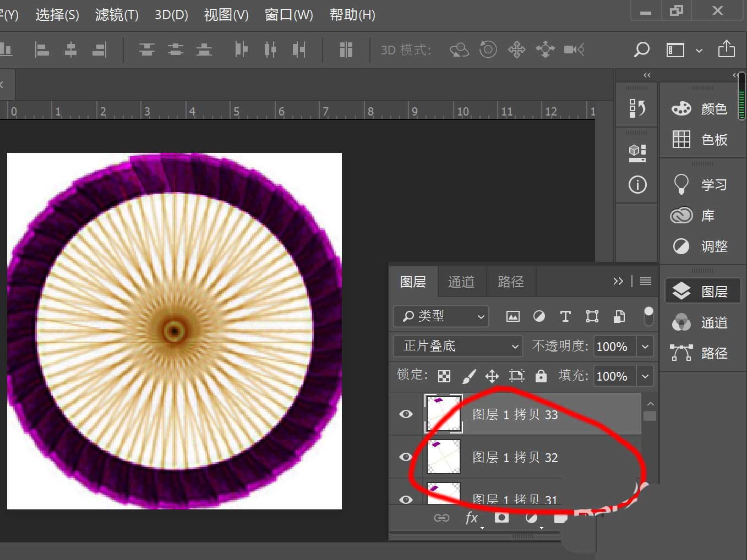The height and width of the screenshot is (560, 747).
Task: Filter layers by text using the T icon
Action: (x=565, y=316)
